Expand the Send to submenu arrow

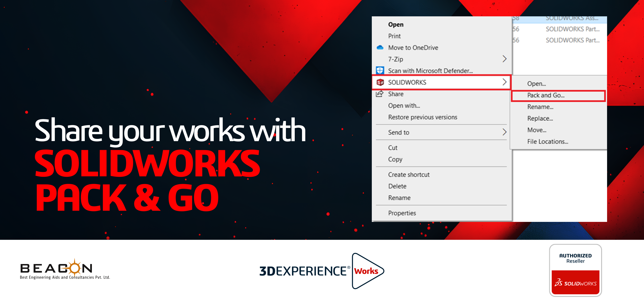[x=504, y=132]
